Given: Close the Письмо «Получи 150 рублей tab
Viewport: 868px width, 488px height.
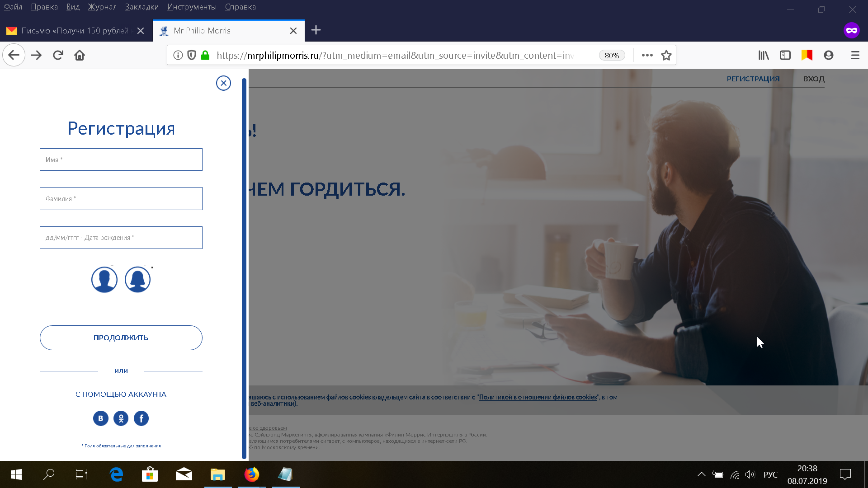Looking at the screenshot, I should click(x=141, y=31).
